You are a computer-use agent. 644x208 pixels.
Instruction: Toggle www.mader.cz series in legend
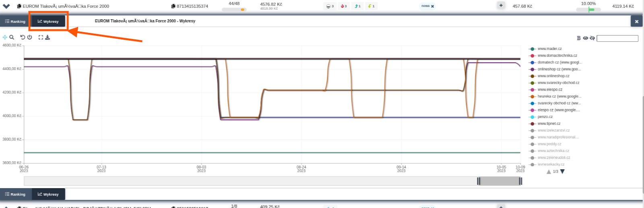click(x=545, y=49)
